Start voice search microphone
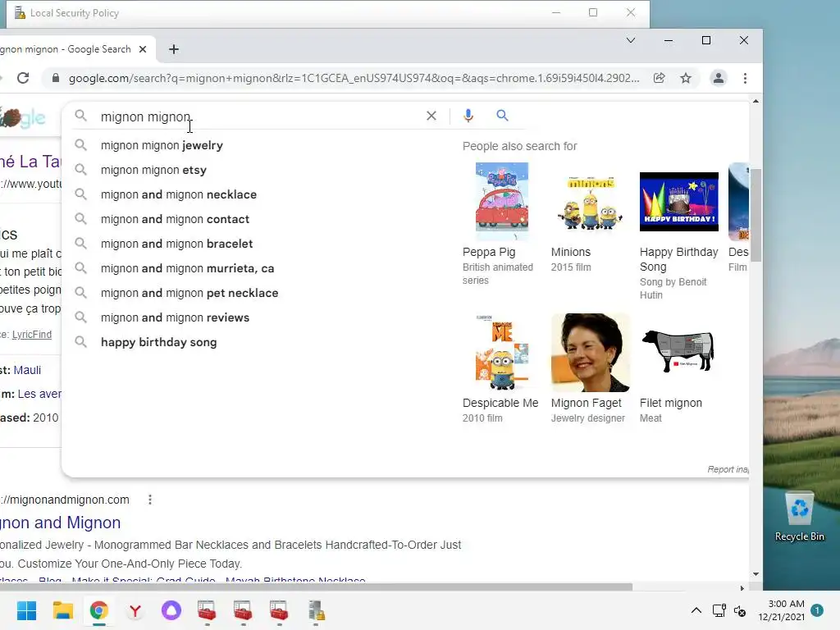This screenshot has height=630, width=840. click(468, 116)
